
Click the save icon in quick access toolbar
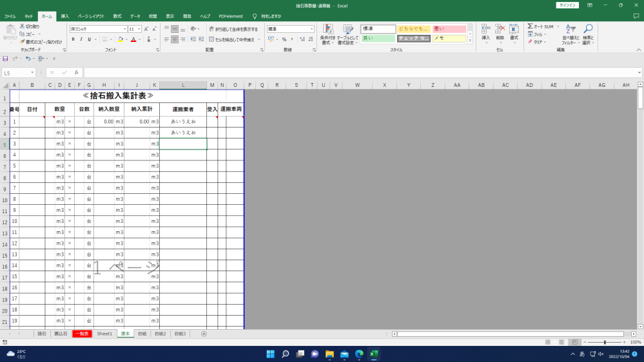click(x=6, y=59)
